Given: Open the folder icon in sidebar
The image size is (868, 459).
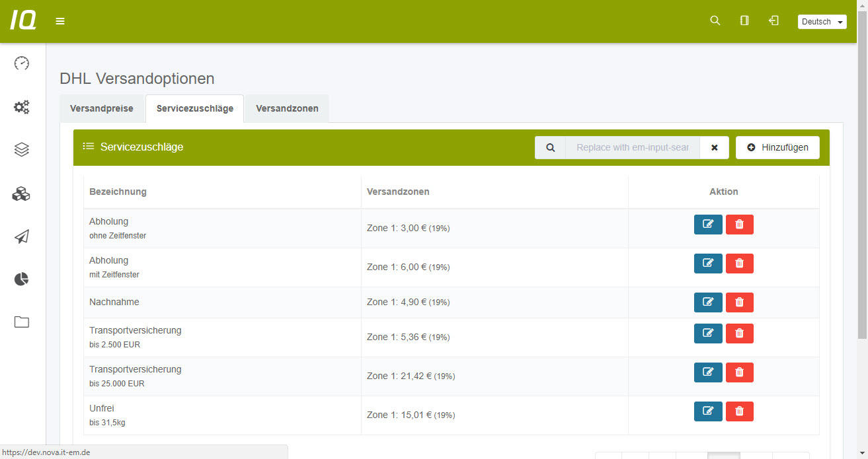Looking at the screenshot, I should pyautogui.click(x=22, y=322).
